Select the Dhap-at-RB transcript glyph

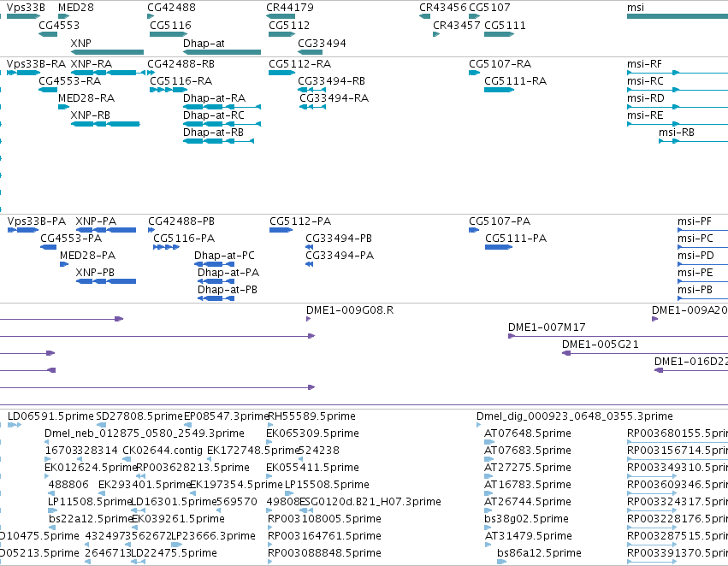[x=218, y=141]
